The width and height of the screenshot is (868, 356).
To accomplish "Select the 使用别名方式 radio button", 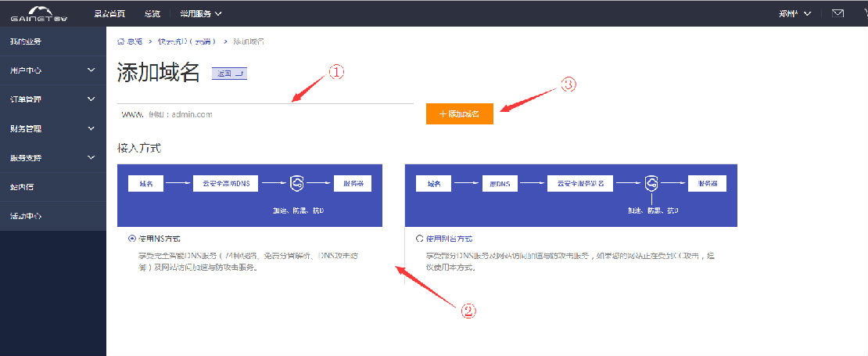I will pyautogui.click(x=420, y=238).
